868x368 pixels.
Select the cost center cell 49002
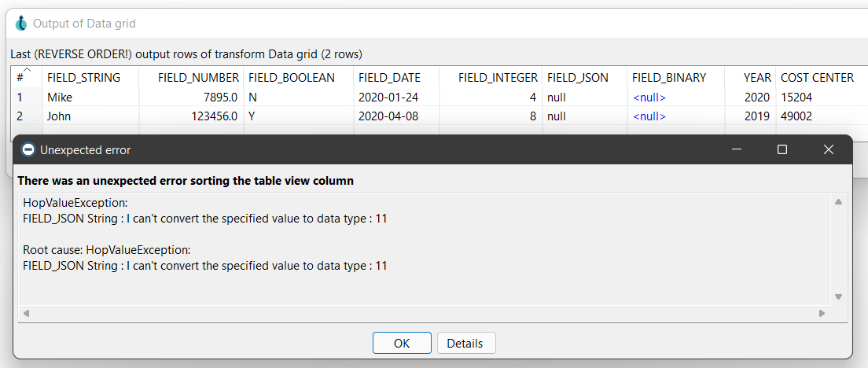click(x=822, y=116)
